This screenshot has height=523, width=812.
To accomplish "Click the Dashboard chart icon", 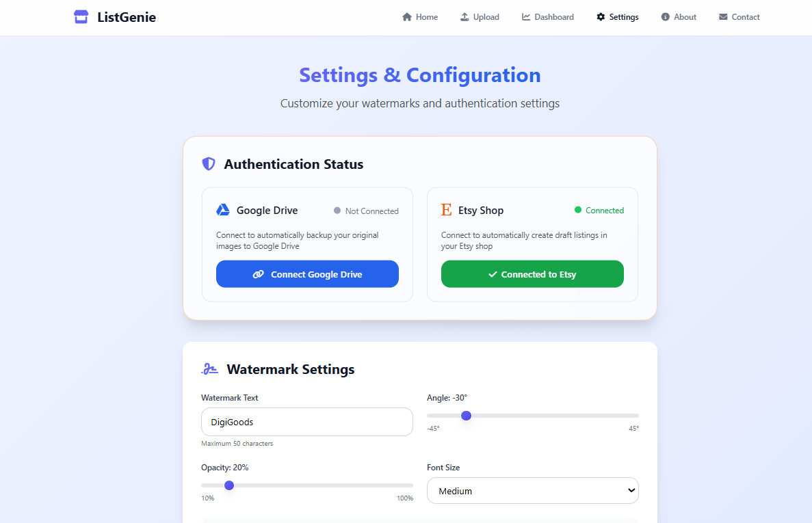I will click(x=525, y=17).
